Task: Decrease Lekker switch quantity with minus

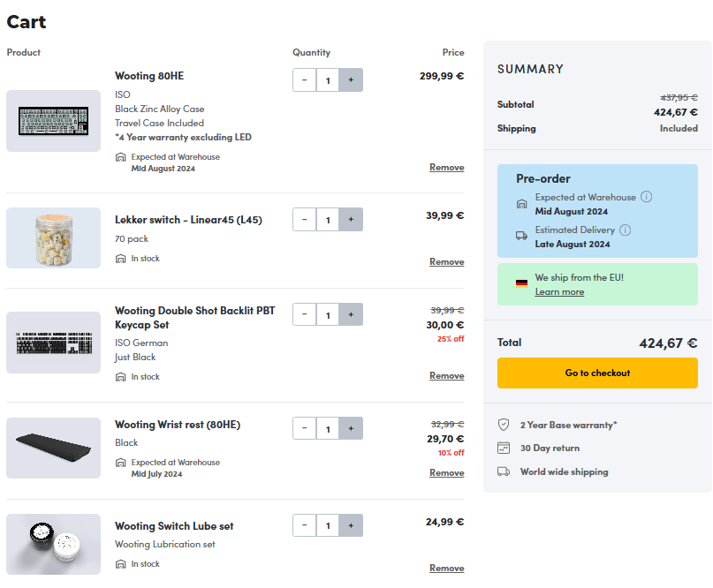Action: click(304, 219)
